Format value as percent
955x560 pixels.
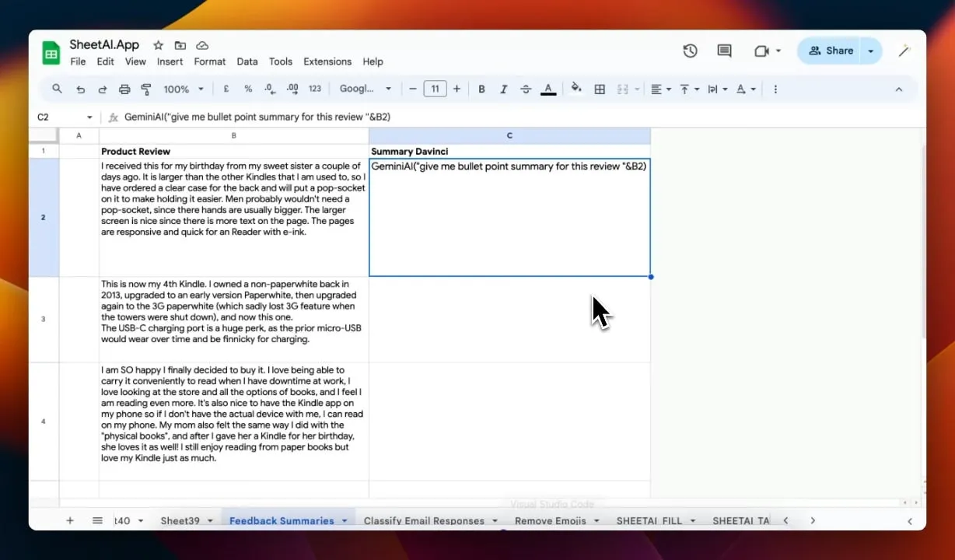click(248, 89)
